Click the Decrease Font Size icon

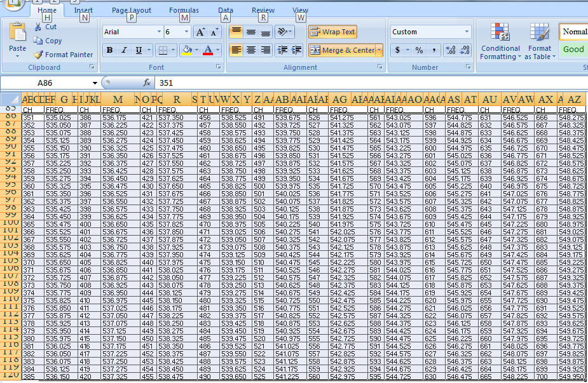(214, 32)
